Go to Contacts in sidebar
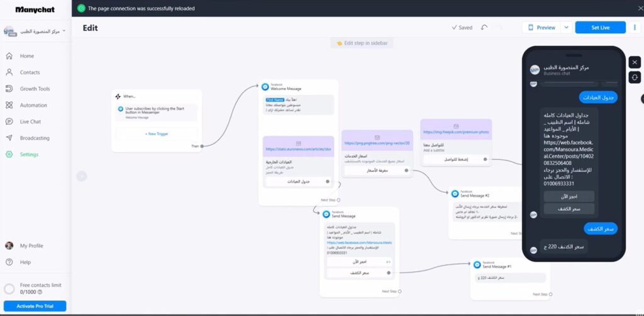The image size is (644, 316). click(x=30, y=72)
